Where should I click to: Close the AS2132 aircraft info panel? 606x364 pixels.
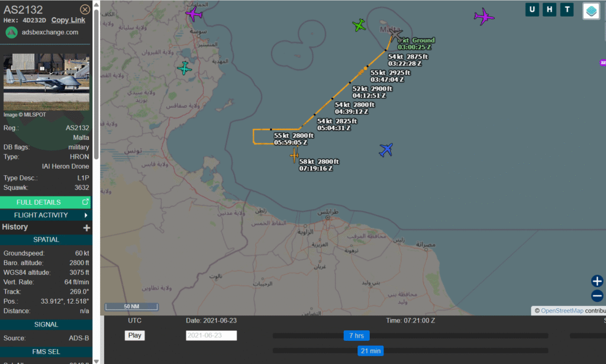[85, 9]
